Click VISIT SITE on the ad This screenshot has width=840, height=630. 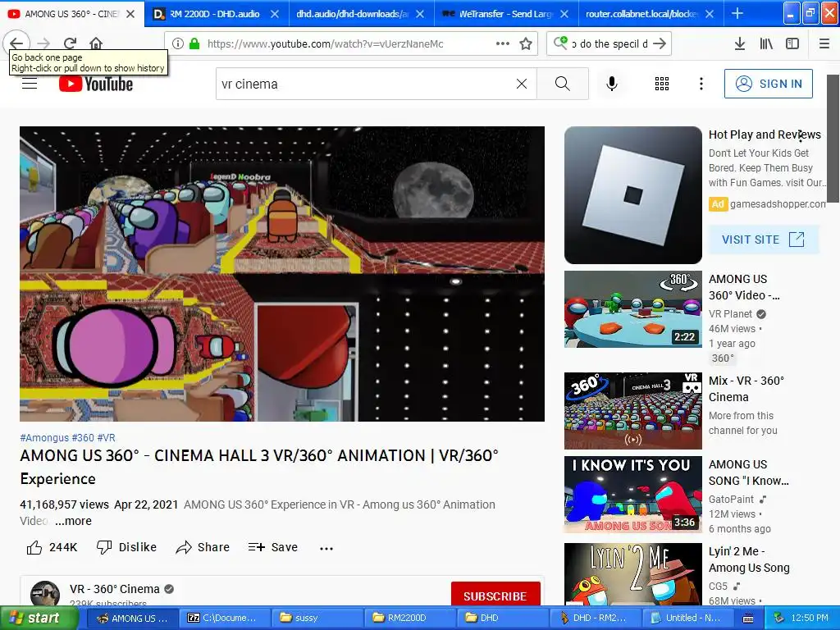[x=764, y=240]
